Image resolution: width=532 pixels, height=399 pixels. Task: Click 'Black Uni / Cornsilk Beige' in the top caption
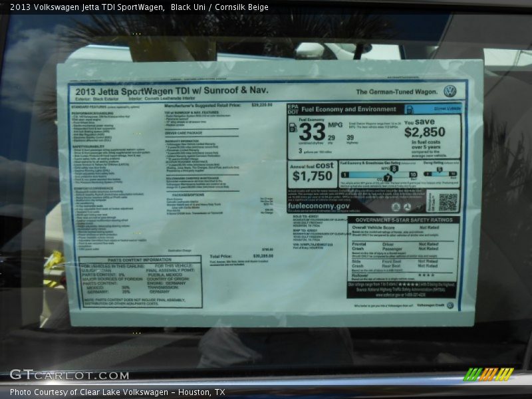pyautogui.click(x=219, y=7)
